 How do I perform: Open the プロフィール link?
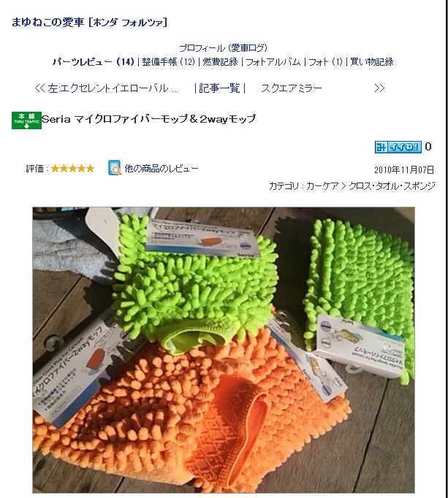tap(202, 48)
